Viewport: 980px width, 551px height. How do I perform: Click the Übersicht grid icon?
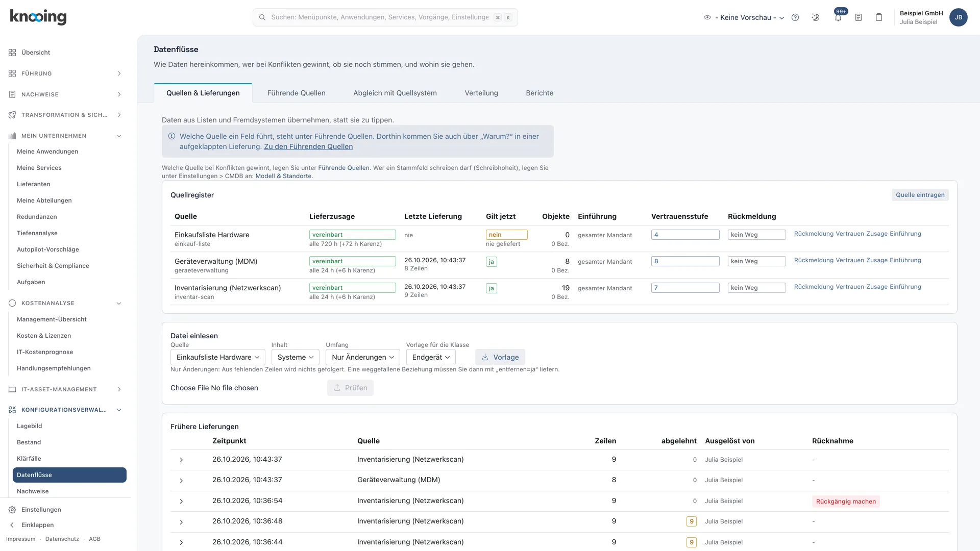(x=12, y=53)
